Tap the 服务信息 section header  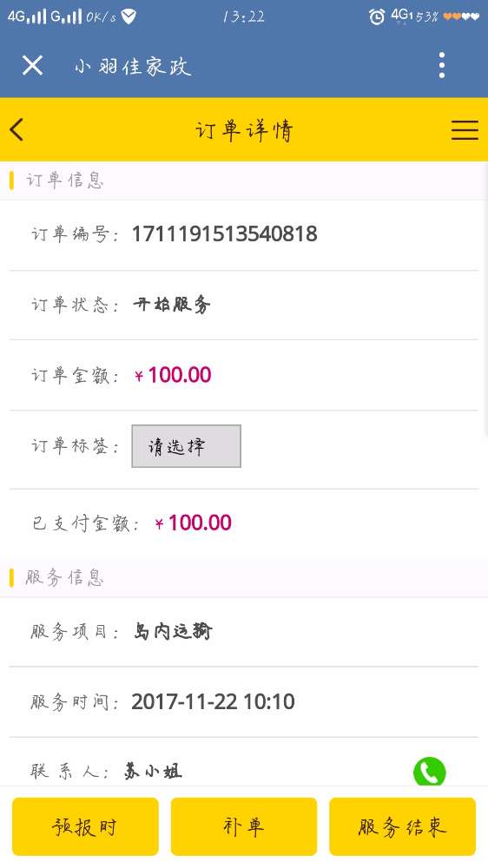click(x=64, y=577)
